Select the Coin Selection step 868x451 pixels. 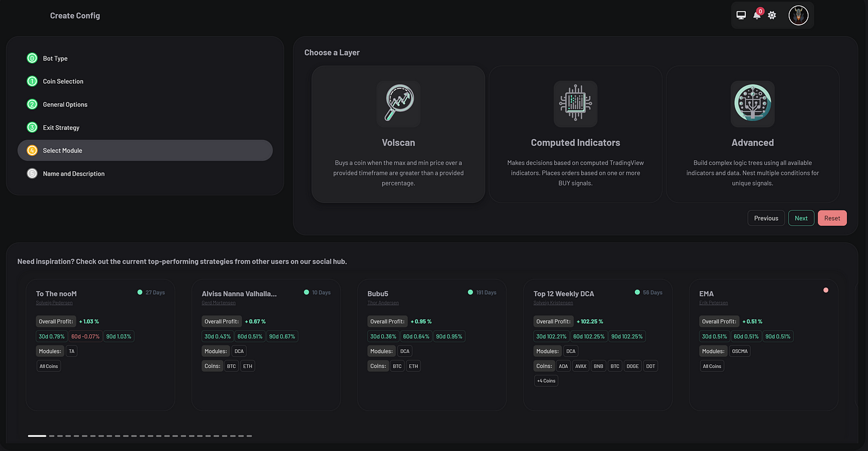64,81
